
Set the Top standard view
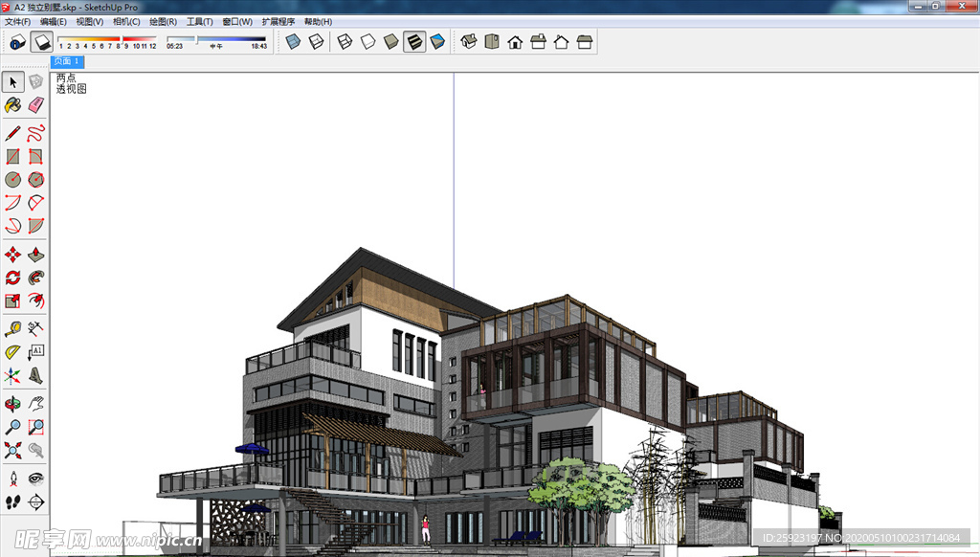(492, 42)
